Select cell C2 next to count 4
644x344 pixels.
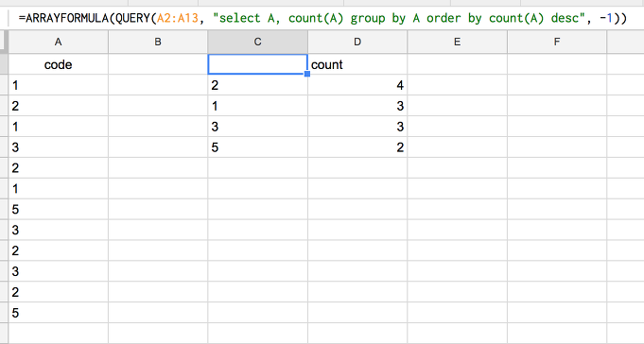pos(257,85)
